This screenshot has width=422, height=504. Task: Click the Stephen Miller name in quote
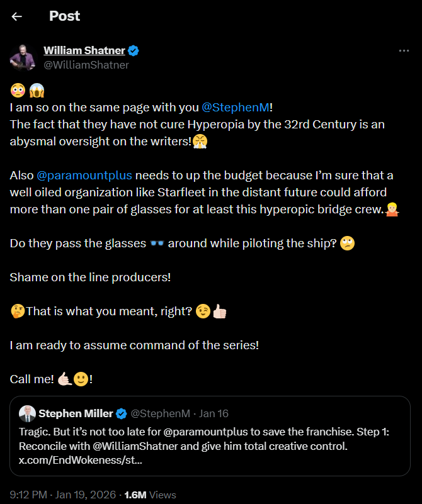coord(76,413)
